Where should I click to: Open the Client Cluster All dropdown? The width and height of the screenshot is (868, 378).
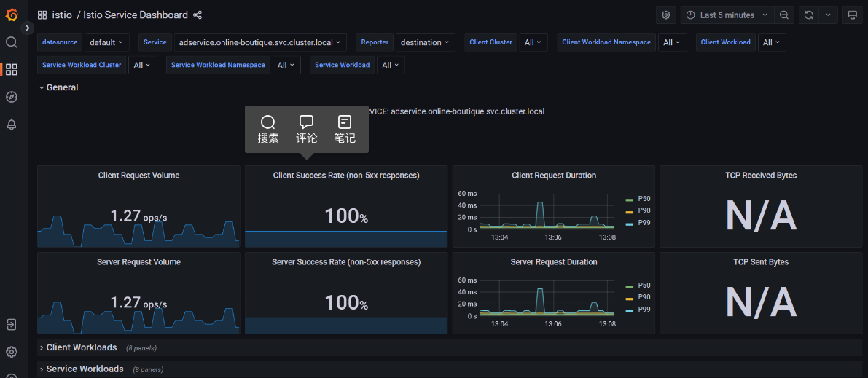click(533, 42)
